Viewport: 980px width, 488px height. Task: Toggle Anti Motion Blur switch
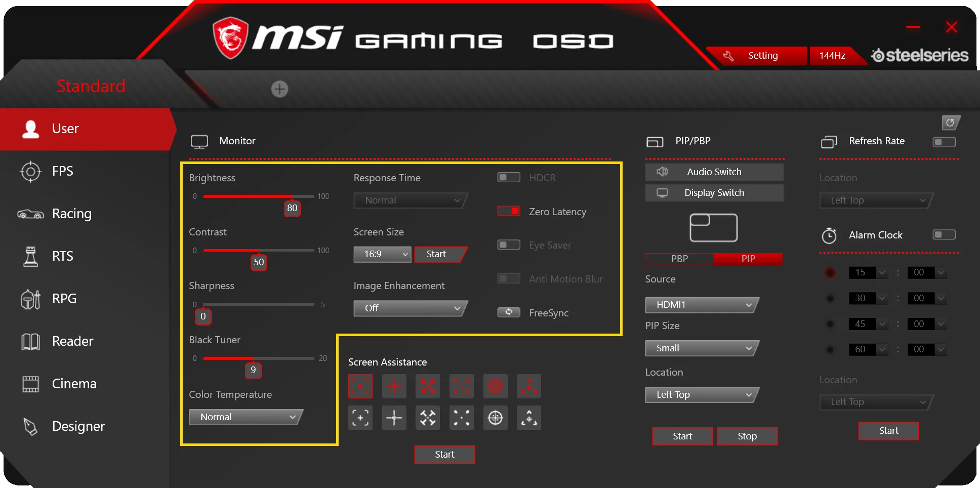tap(509, 278)
